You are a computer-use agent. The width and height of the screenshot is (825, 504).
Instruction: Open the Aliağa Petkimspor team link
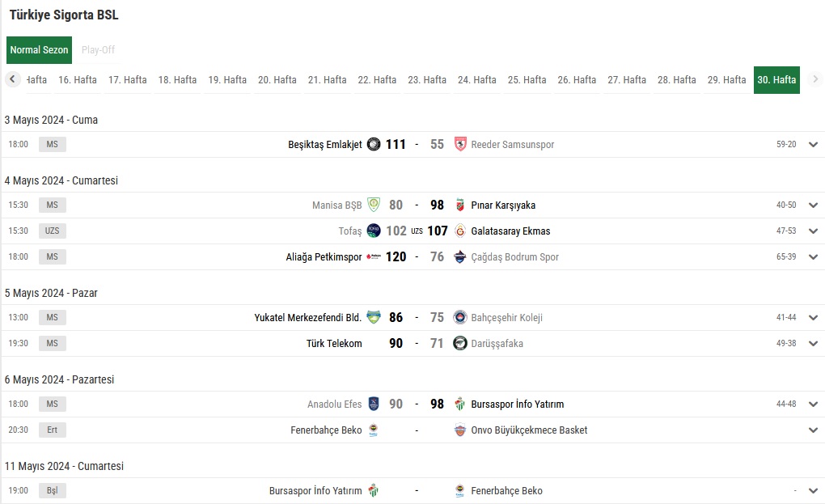pyautogui.click(x=324, y=257)
